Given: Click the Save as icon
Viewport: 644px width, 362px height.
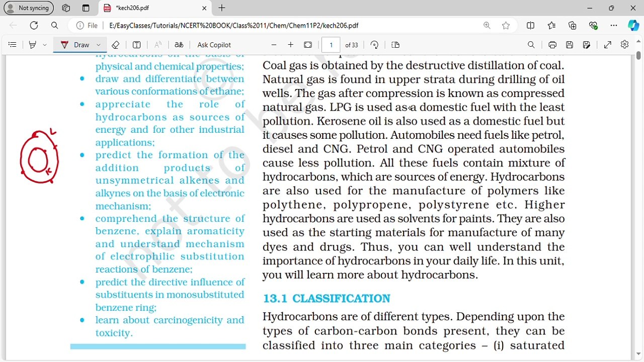Looking at the screenshot, I should [x=587, y=45].
